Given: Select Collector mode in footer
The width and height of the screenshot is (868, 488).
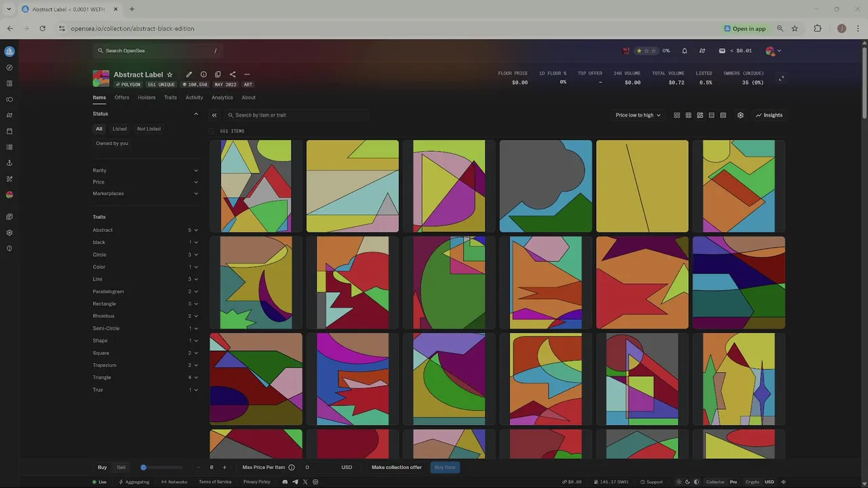Looking at the screenshot, I should click(x=715, y=482).
